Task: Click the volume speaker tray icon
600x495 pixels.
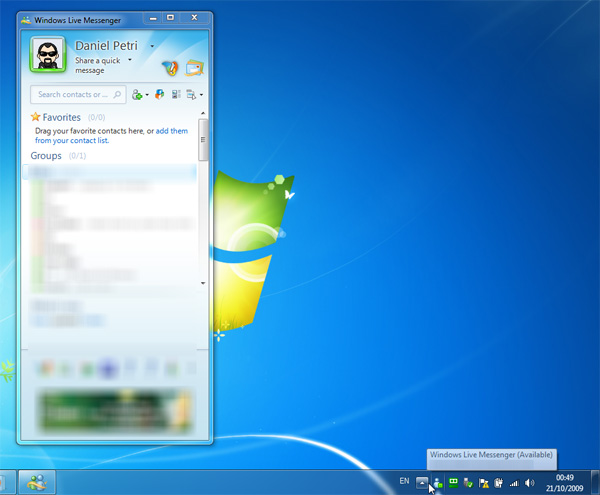Action: pyautogui.click(x=530, y=483)
